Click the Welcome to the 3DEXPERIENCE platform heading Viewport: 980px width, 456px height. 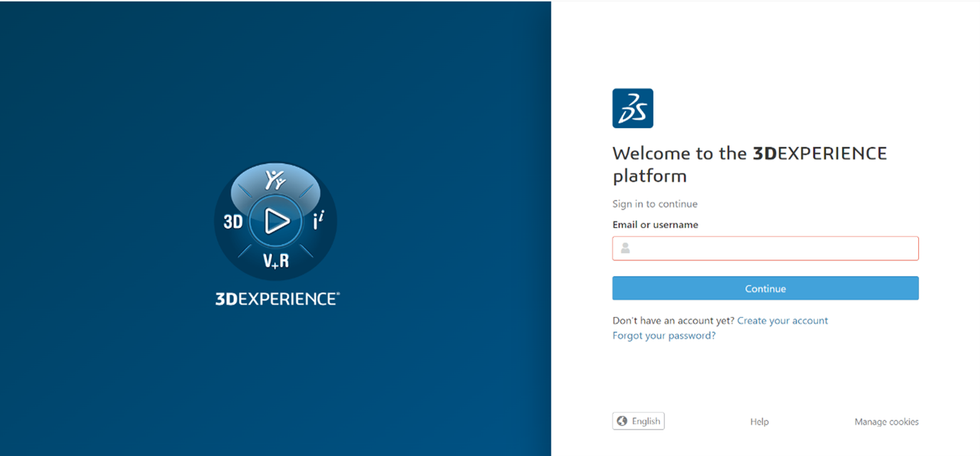tap(749, 164)
